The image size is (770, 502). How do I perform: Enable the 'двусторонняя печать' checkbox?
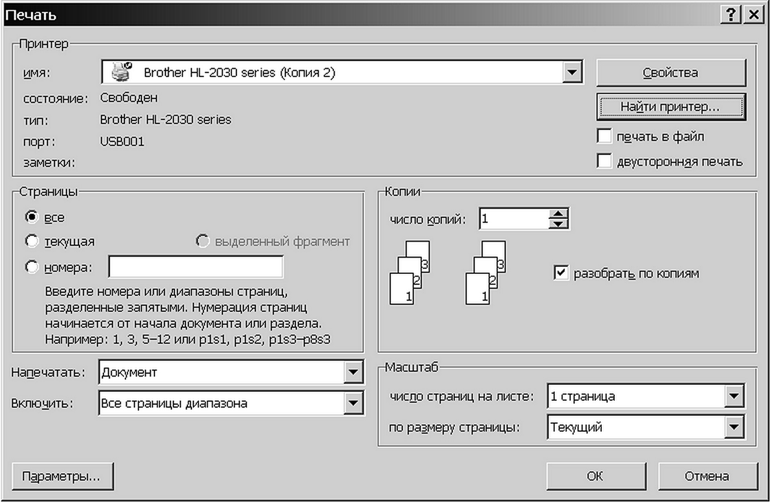[604, 161]
